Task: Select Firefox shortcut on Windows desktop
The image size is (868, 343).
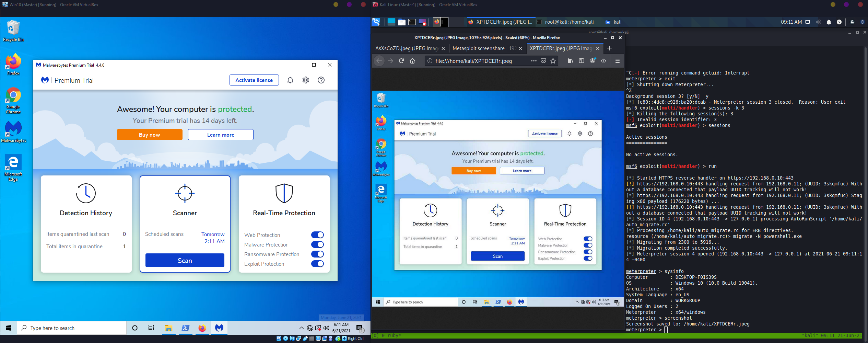Action: 13,64
